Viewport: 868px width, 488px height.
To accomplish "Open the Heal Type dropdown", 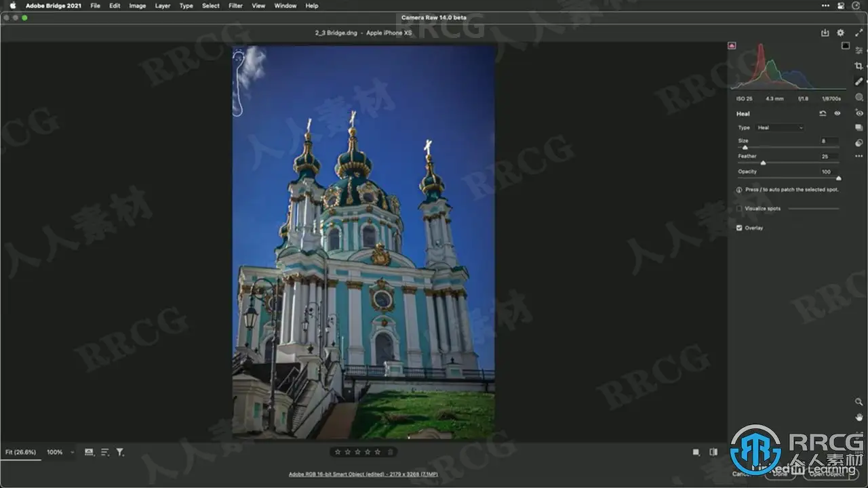I will (780, 127).
